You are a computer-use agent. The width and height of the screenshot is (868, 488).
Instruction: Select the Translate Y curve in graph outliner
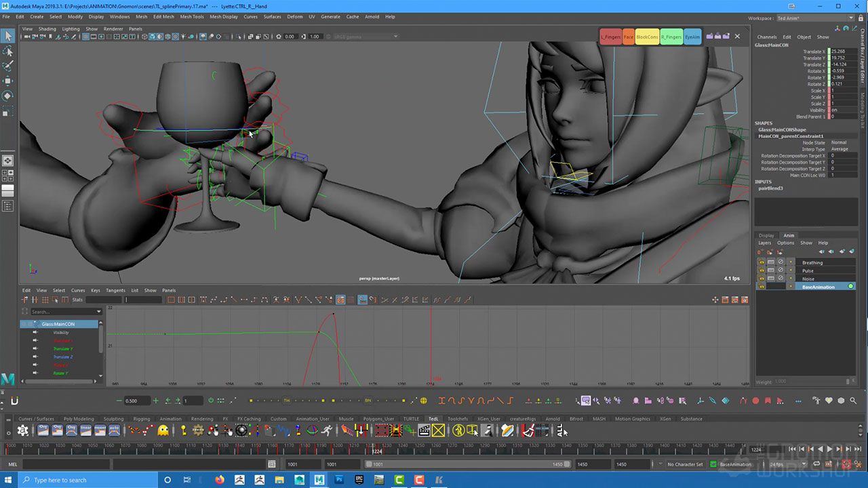tap(63, 348)
